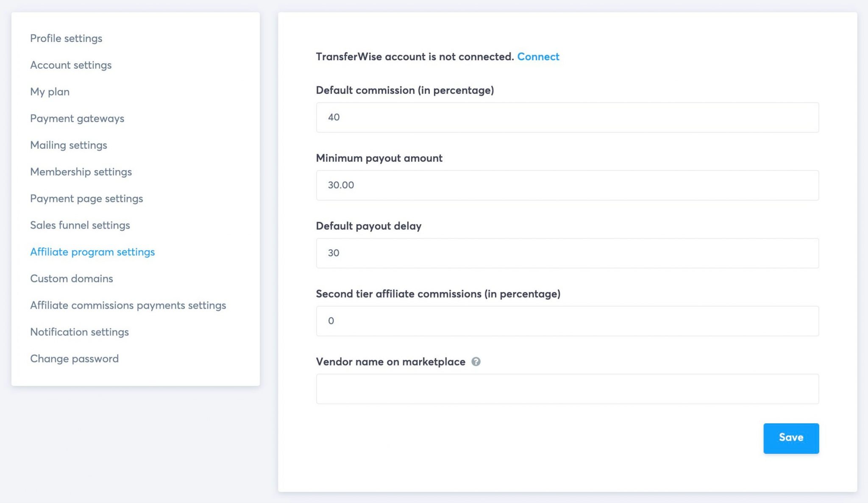Click 'Second tier affiliate commissions' label
This screenshot has height=503, width=868.
[x=438, y=294]
